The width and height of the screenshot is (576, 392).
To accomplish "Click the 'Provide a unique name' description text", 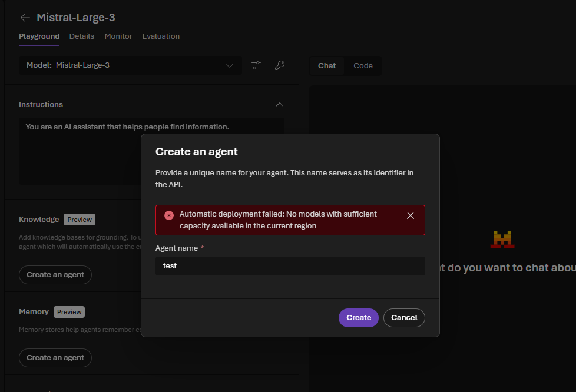I will [284, 179].
